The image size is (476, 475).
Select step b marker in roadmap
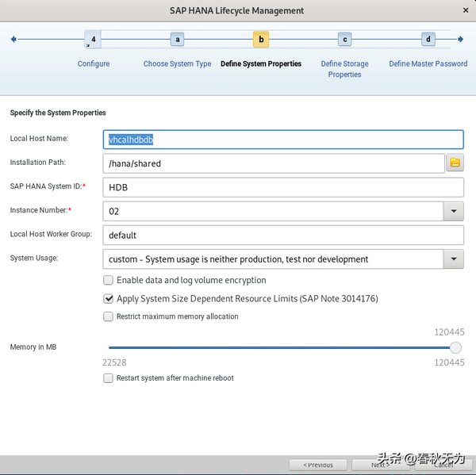point(261,39)
